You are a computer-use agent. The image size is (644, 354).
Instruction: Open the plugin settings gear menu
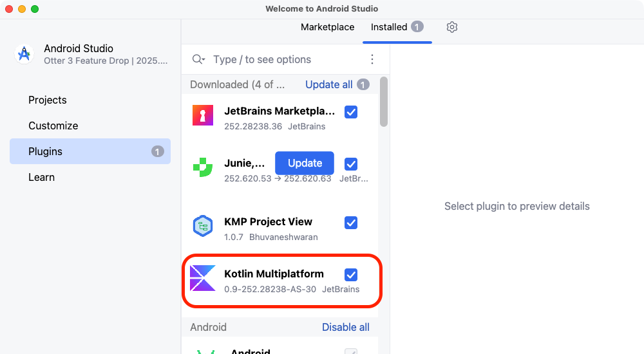452,27
